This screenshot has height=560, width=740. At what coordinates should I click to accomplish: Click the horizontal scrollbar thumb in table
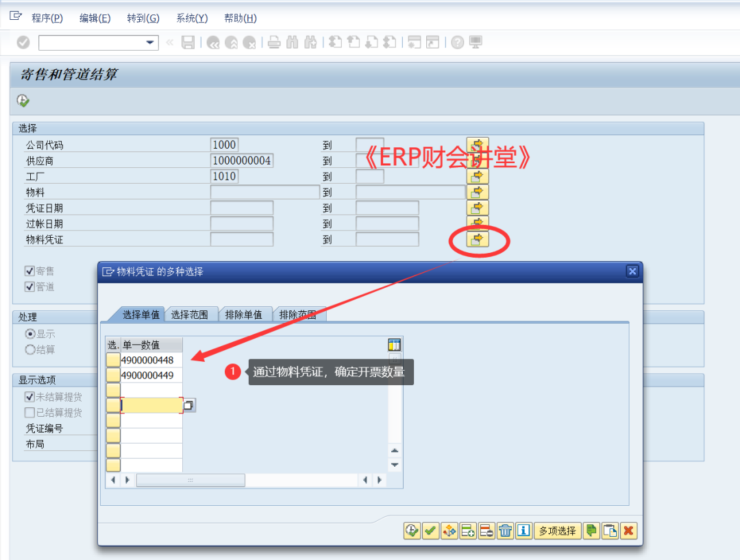pos(190,480)
